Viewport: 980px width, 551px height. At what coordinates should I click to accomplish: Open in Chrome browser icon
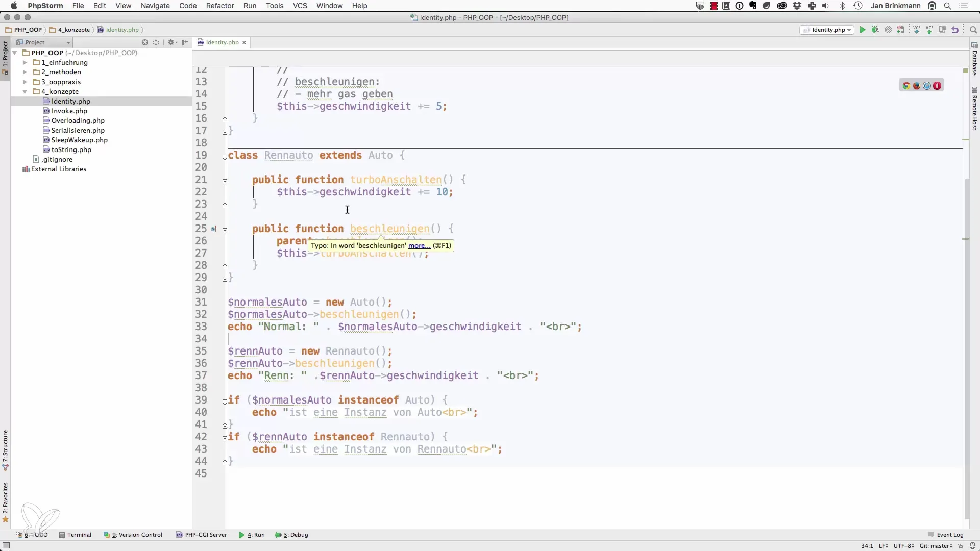(906, 86)
